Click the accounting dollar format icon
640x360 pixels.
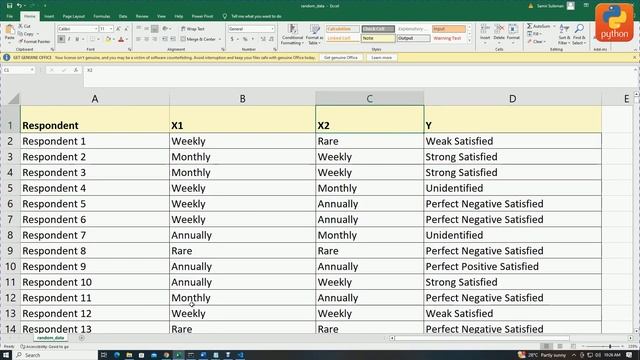[232, 39]
